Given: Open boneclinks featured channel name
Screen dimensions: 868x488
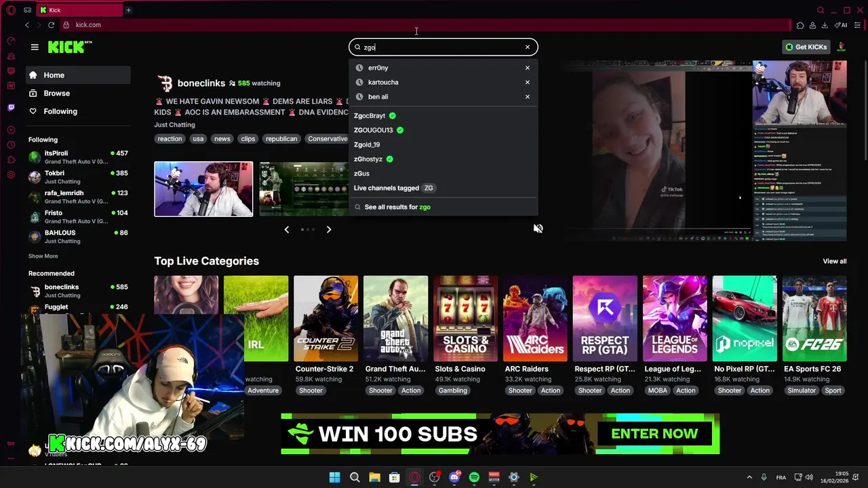Looking at the screenshot, I should click(x=201, y=83).
